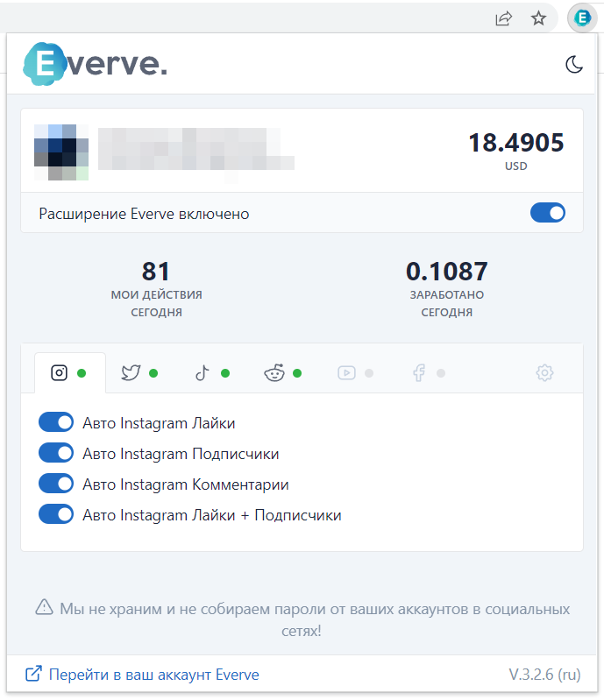Click the Everve logo
604x700 pixels.
(x=96, y=64)
